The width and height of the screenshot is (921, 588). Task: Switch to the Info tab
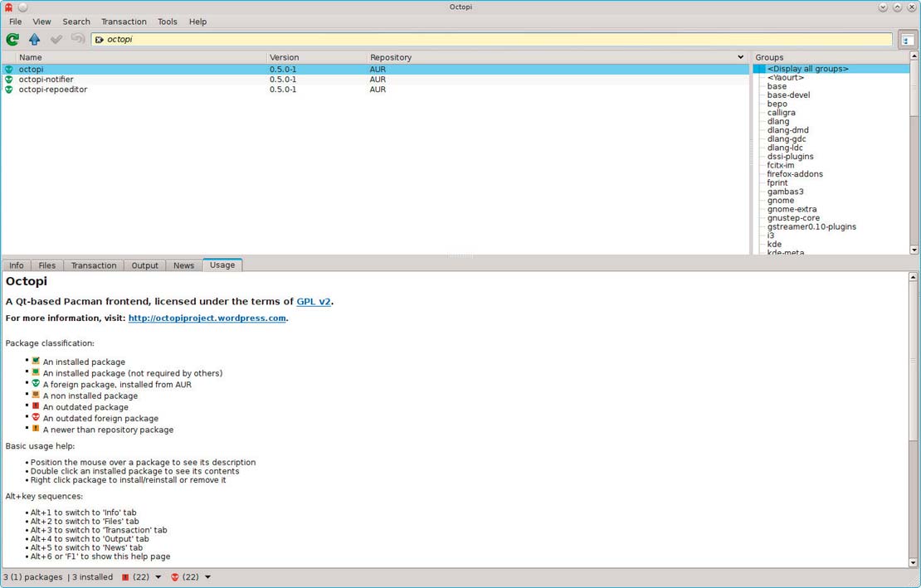[x=17, y=265]
